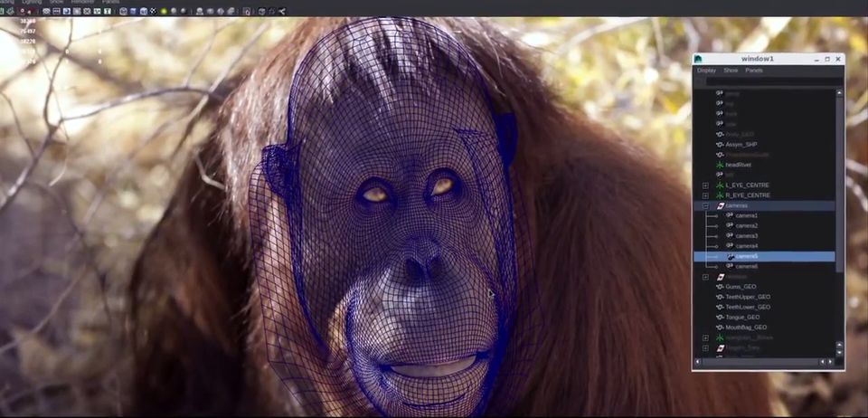The width and height of the screenshot is (868, 418).
Task: Click the outliner search field
Action: click(x=769, y=81)
